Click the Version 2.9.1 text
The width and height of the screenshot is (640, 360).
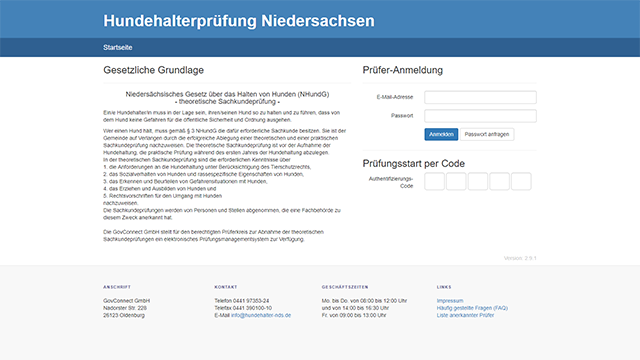[520, 258]
